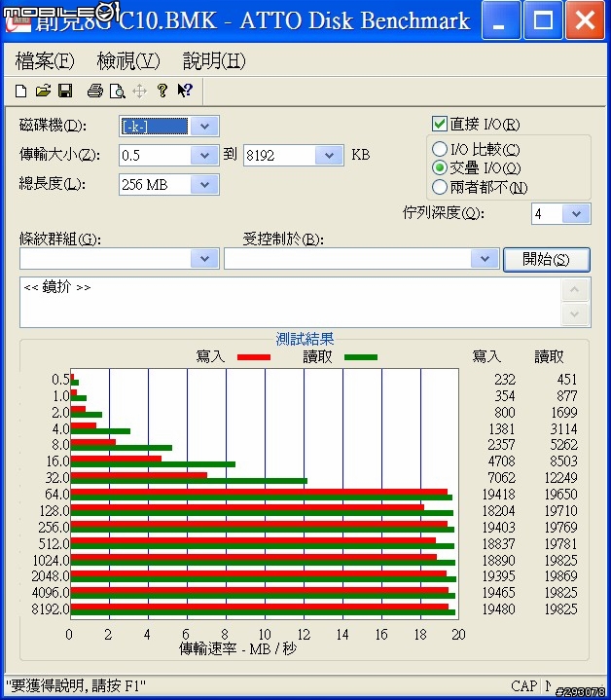Click the 2048.0 row read value 19869

(x=561, y=576)
